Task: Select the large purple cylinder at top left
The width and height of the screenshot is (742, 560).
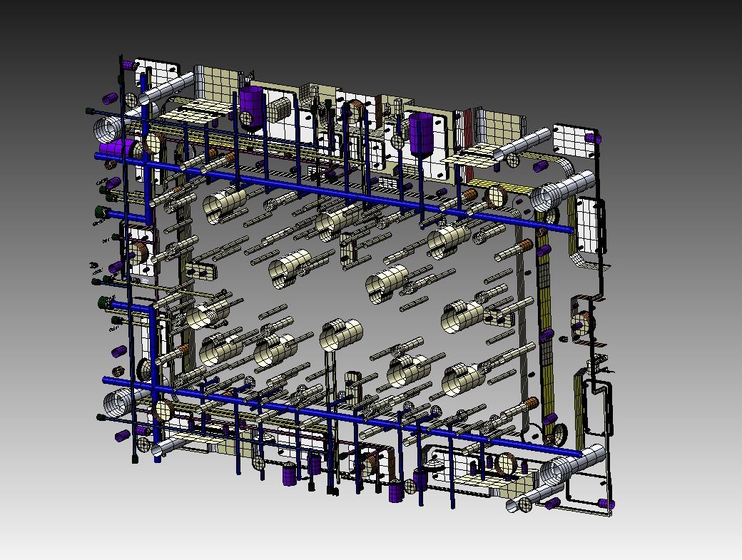Action: tap(252, 108)
